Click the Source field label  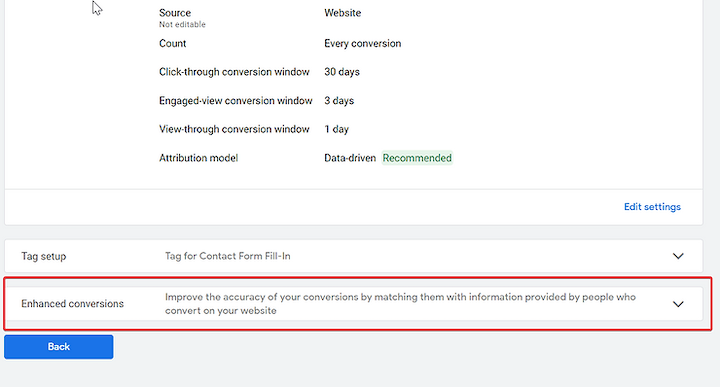click(175, 13)
